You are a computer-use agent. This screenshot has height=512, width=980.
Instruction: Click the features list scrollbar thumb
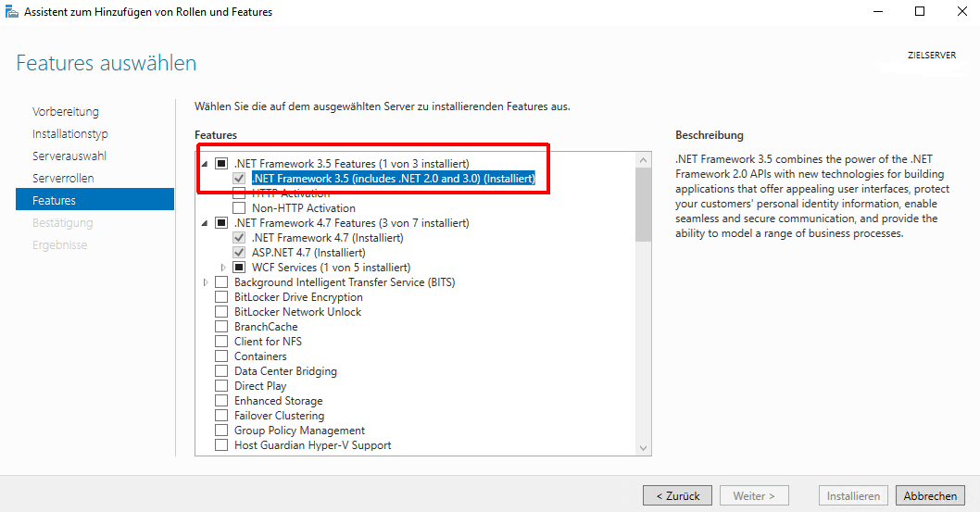tap(643, 205)
